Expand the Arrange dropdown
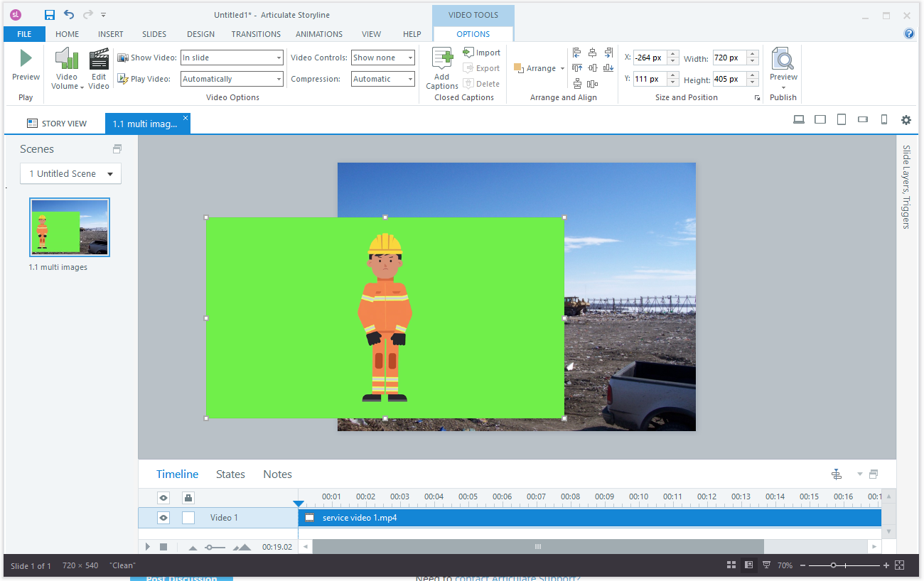This screenshot has height=581, width=924. tap(539, 68)
